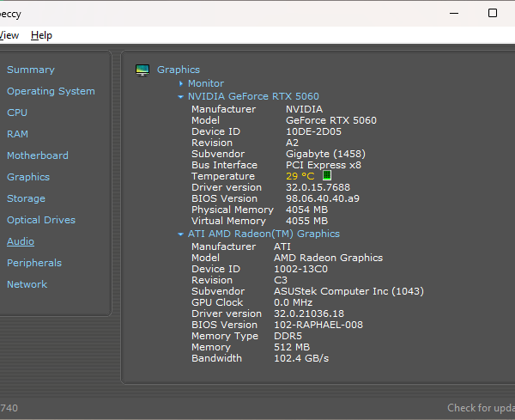Viewport: 515px width, 420px height.
Task: Select Graphics in the sidebar
Action: point(28,177)
